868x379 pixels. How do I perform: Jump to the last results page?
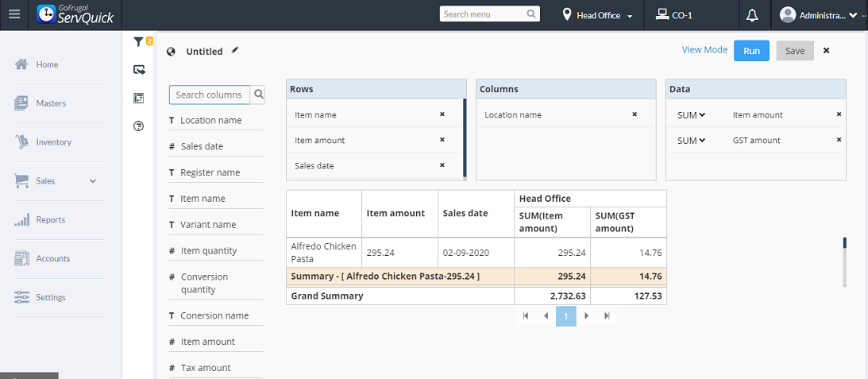[607, 316]
